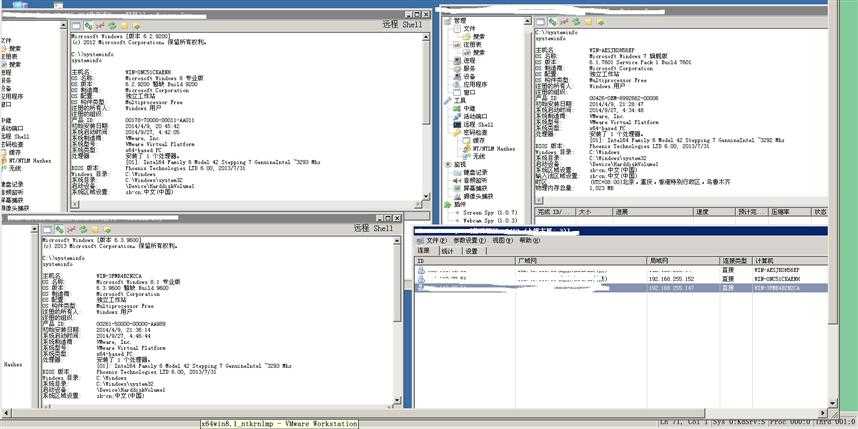This screenshot has width=858, height=429.
Task: Switch to the 统计 tab
Action: 448,251
